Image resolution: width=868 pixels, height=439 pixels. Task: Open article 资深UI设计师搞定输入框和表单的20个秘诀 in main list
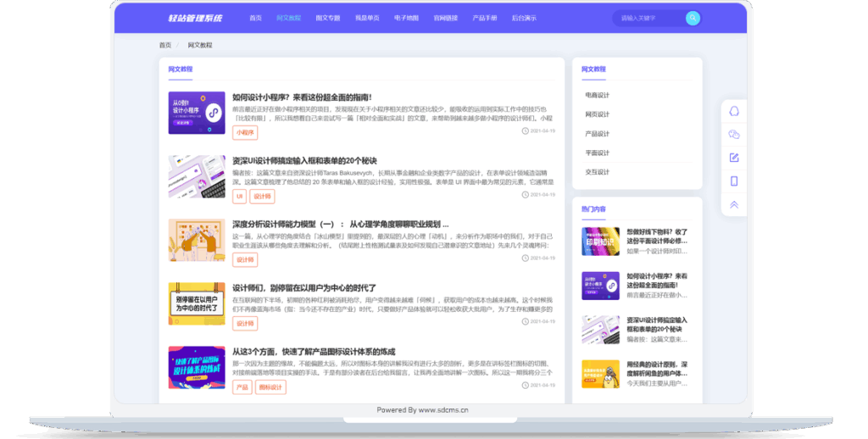(304, 161)
